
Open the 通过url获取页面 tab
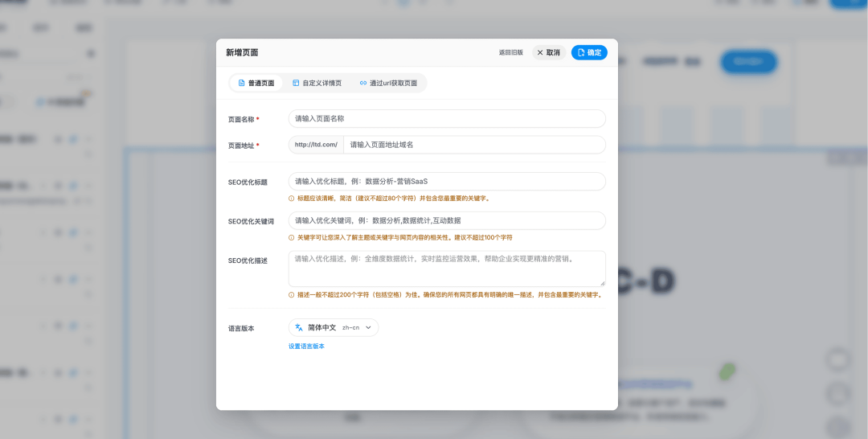click(389, 83)
